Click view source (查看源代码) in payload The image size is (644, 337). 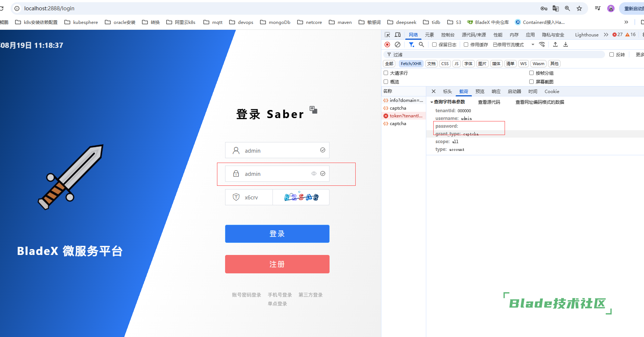489,102
